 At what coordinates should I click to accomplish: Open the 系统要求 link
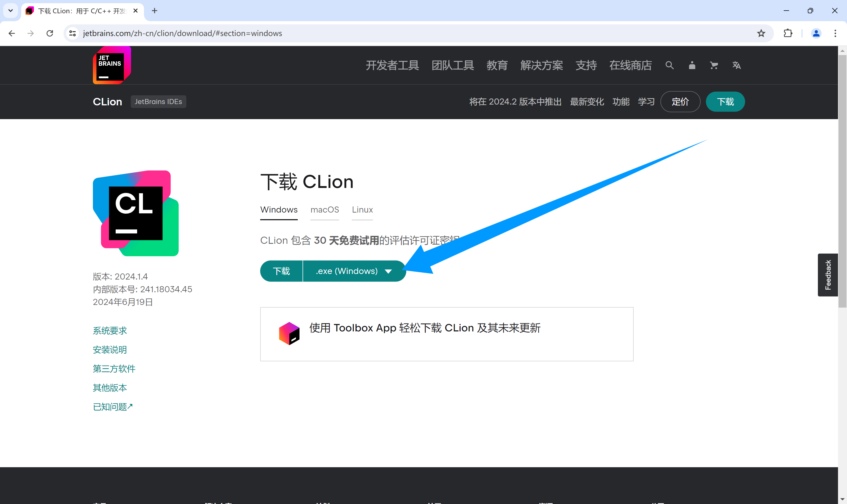(x=109, y=330)
